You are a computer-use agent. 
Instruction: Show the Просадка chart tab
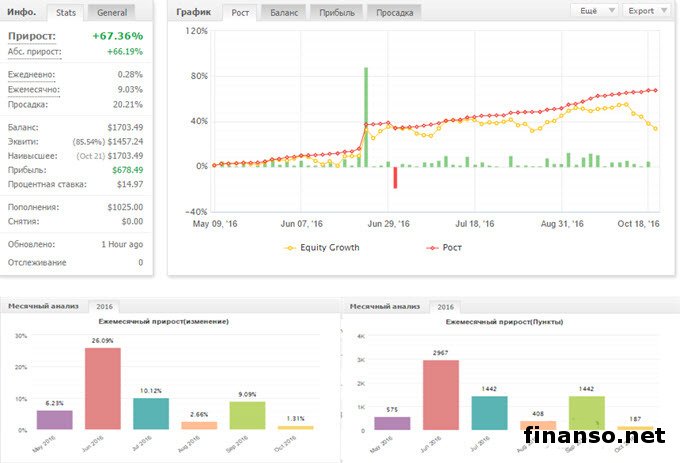393,12
